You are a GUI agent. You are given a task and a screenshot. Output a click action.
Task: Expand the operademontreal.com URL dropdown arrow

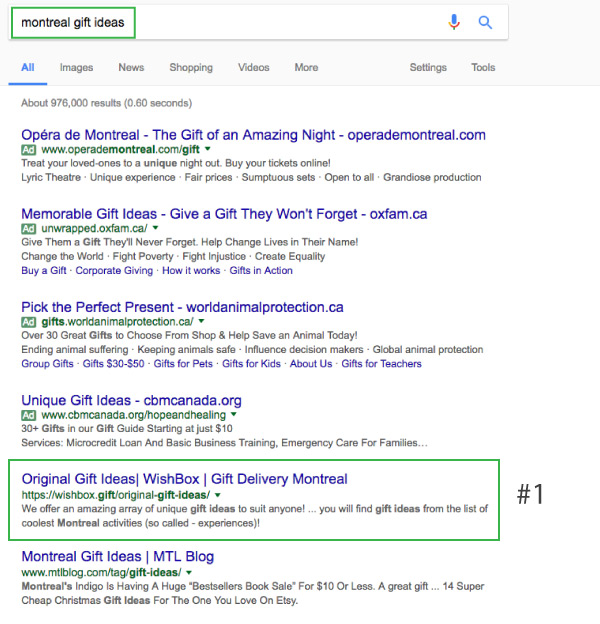coord(208,149)
